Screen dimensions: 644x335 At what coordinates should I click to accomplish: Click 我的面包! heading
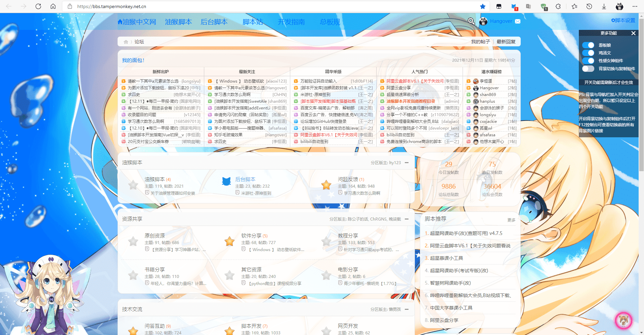pyautogui.click(x=133, y=60)
